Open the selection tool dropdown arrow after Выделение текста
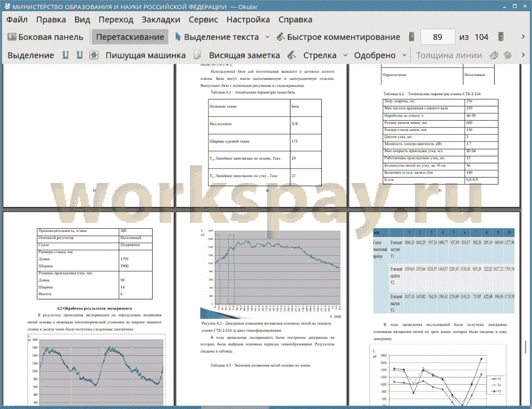 (x=268, y=37)
